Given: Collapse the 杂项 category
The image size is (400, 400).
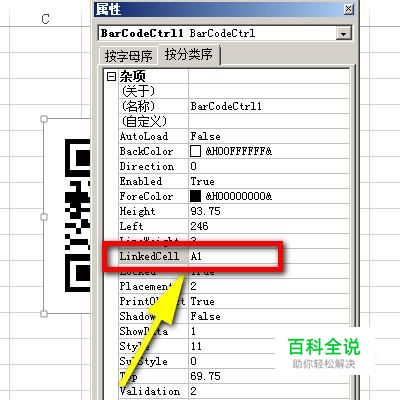Looking at the screenshot, I should coord(111,77).
